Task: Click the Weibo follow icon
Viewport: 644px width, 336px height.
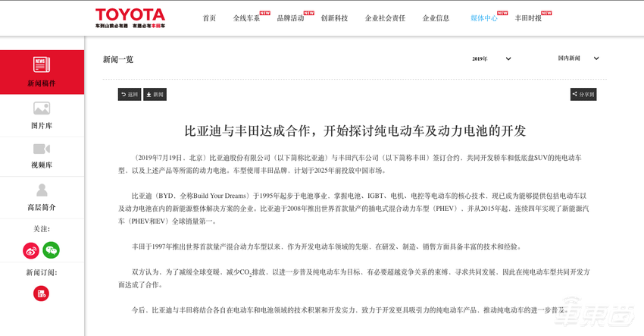Action: coord(31,250)
